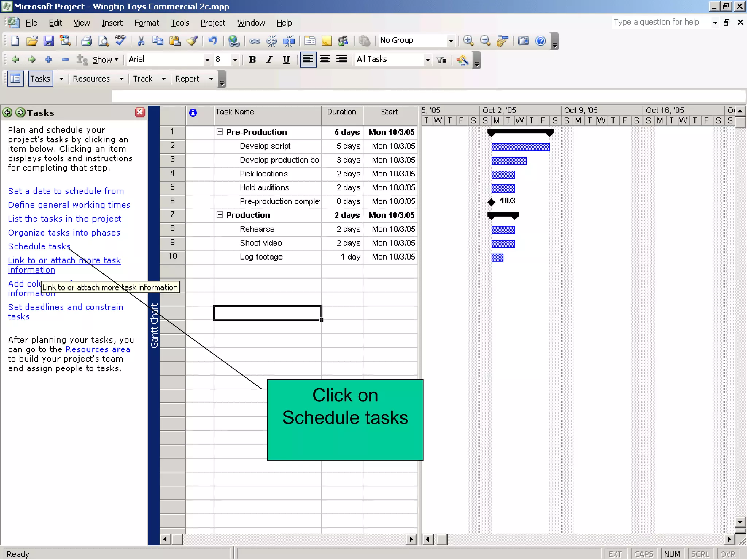Click the Gantt chart vertical scroll down arrow

tap(740, 522)
